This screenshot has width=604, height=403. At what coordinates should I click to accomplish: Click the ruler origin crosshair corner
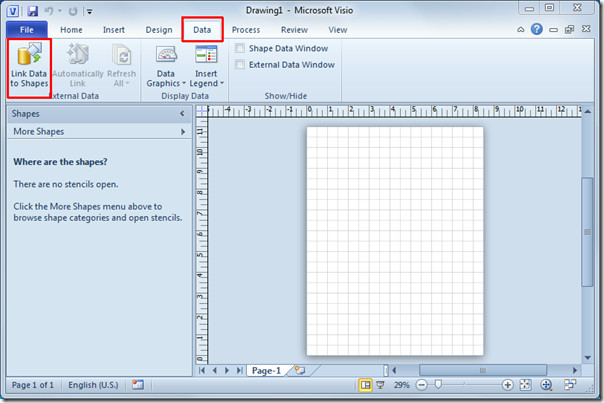pyautogui.click(x=201, y=111)
